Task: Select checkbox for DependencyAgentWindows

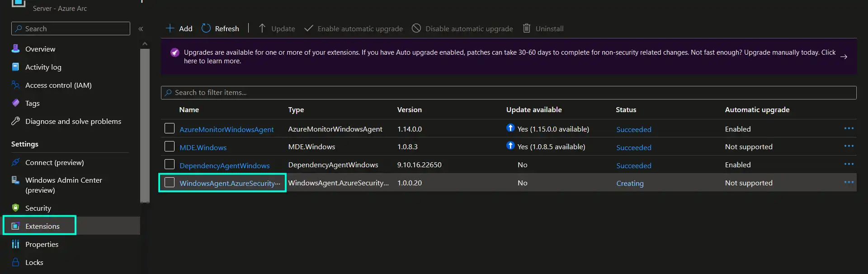Action: point(170,165)
